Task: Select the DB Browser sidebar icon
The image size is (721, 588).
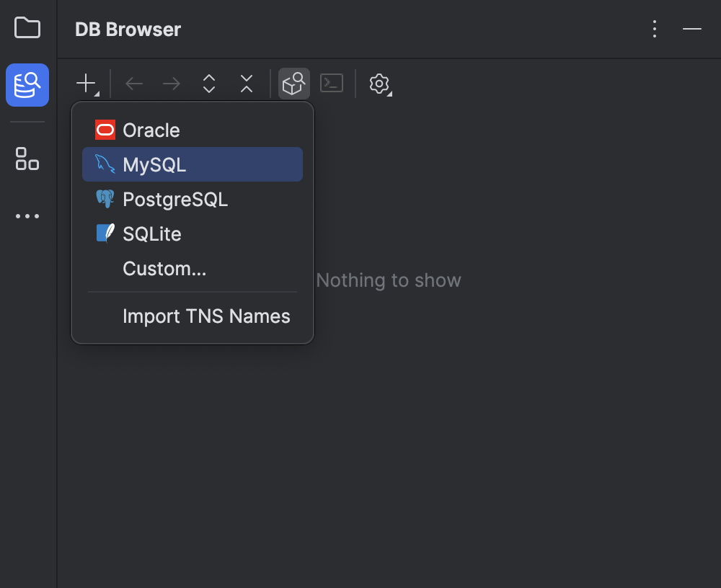Action: [x=27, y=85]
